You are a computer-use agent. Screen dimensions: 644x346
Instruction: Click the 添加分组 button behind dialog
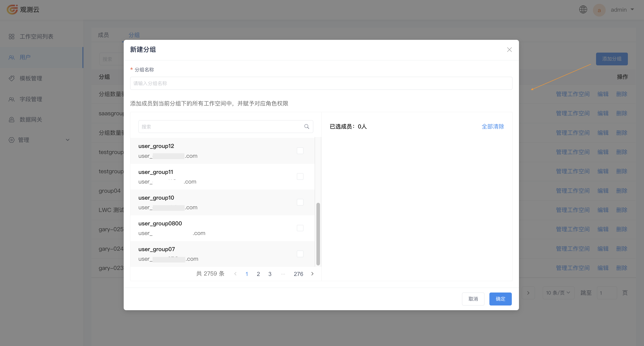tap(612, 59)
